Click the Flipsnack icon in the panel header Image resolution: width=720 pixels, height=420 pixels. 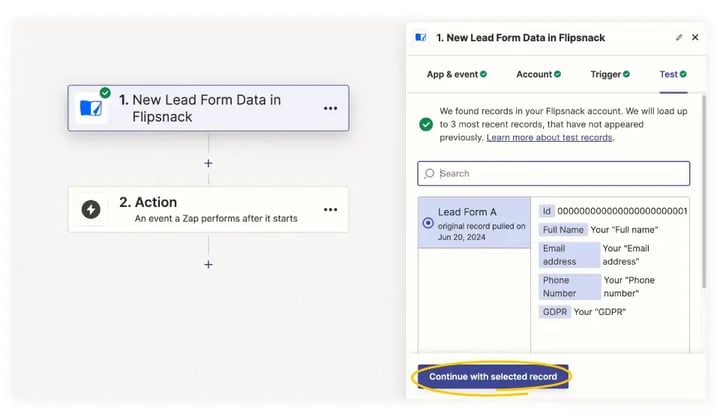click(421, 38)
